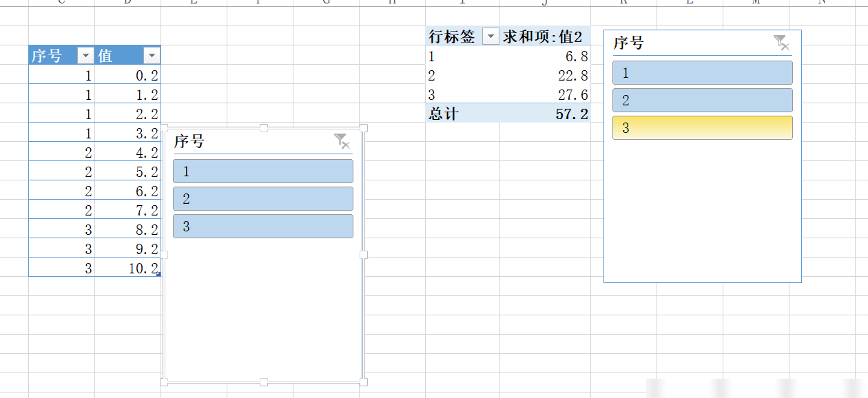
Task: Select the table cell containing 8.2
Action: pyautogui.click(x=127, y=229)
